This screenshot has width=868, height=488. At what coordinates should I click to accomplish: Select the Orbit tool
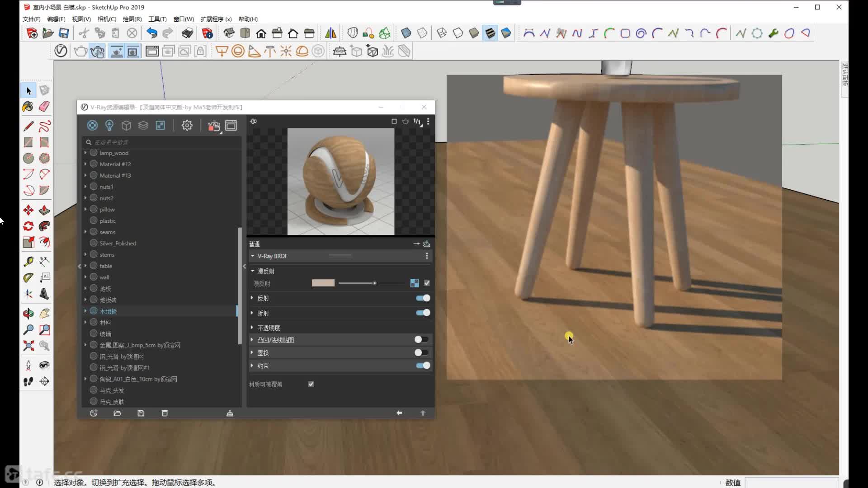[28, 314]
